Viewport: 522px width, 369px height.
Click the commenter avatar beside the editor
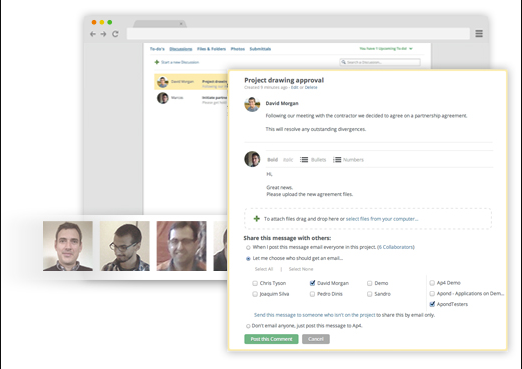click(x=252, y=159)
